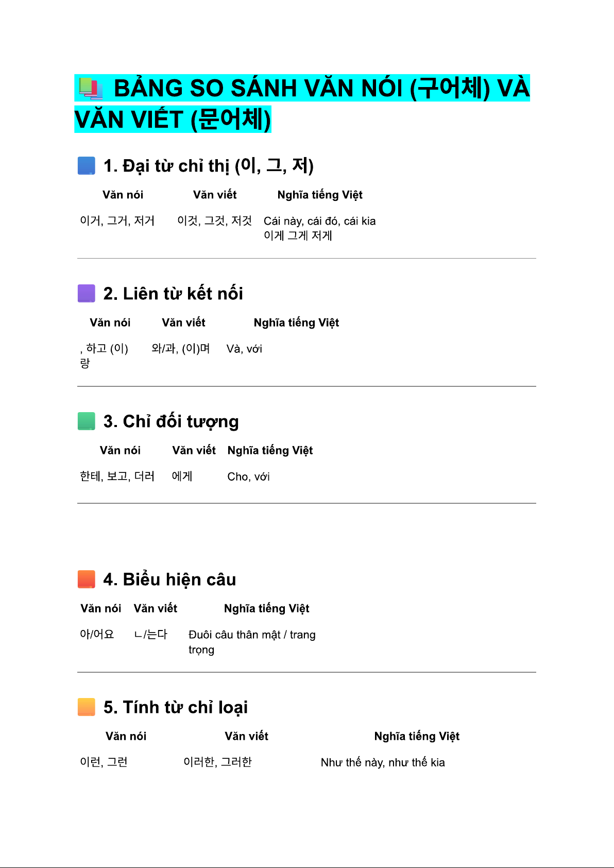The image size is (614, 868).
Task: Click the blue book icon beside section 1
Action: (x=87, y=166)
